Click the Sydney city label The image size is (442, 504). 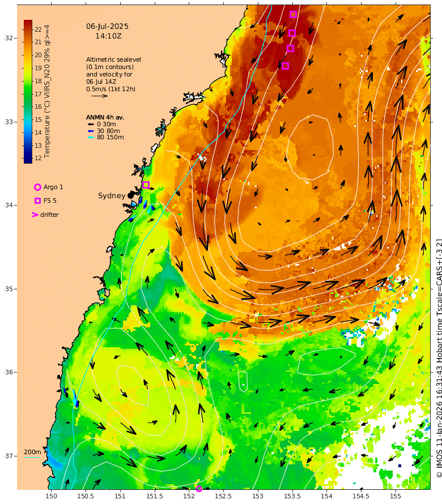(112, 195)
